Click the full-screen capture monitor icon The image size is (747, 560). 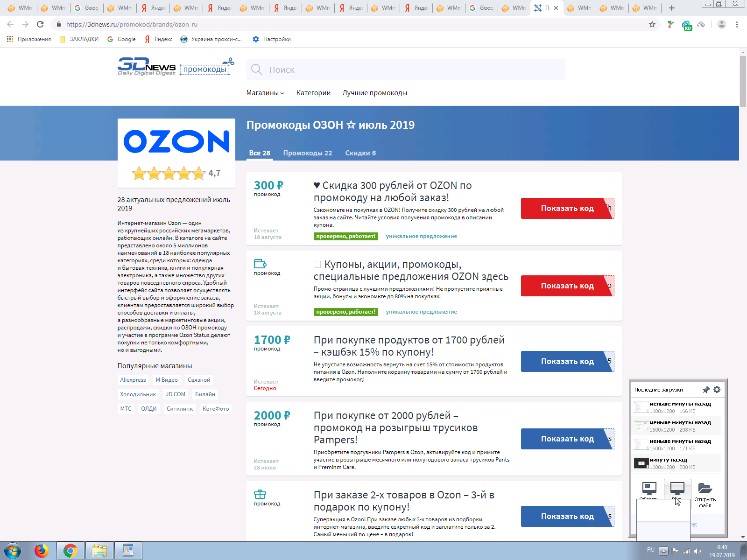point(677,488)
